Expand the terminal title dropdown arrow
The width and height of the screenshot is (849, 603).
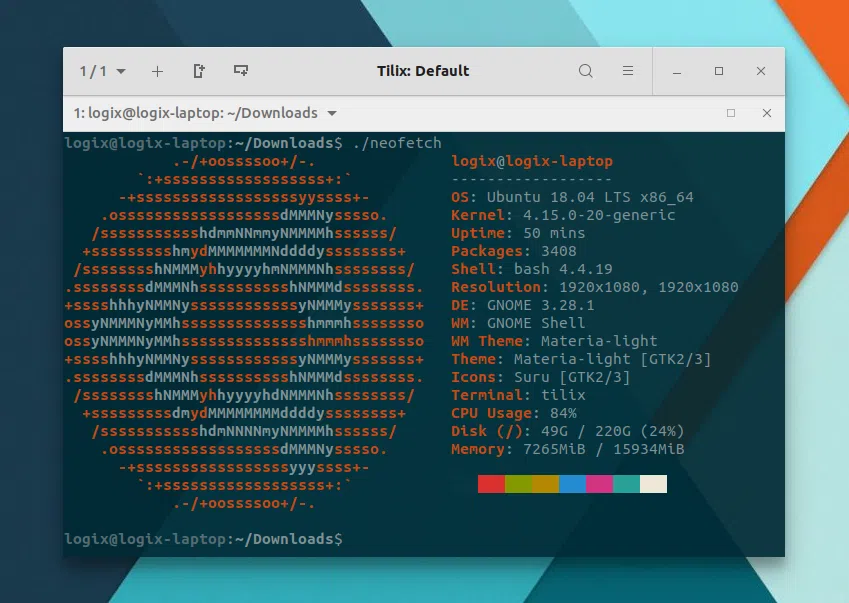pyautogui.click(x=332, y=113)
